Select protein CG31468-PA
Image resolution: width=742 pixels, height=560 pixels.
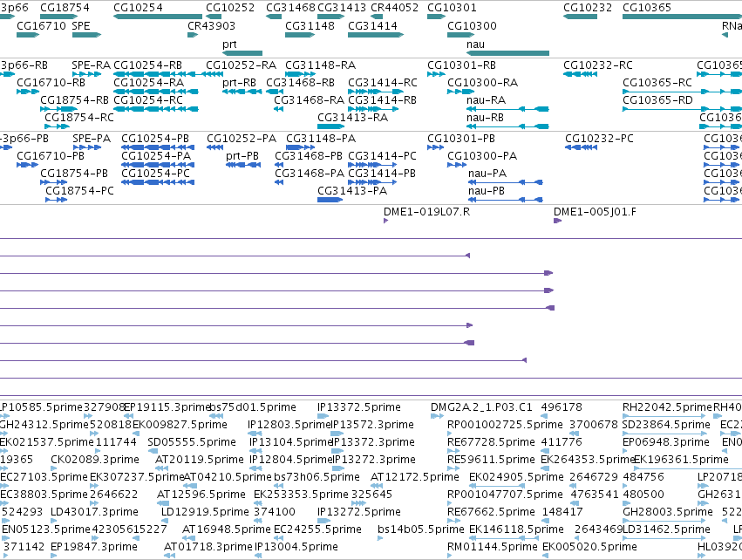(310, 174)
